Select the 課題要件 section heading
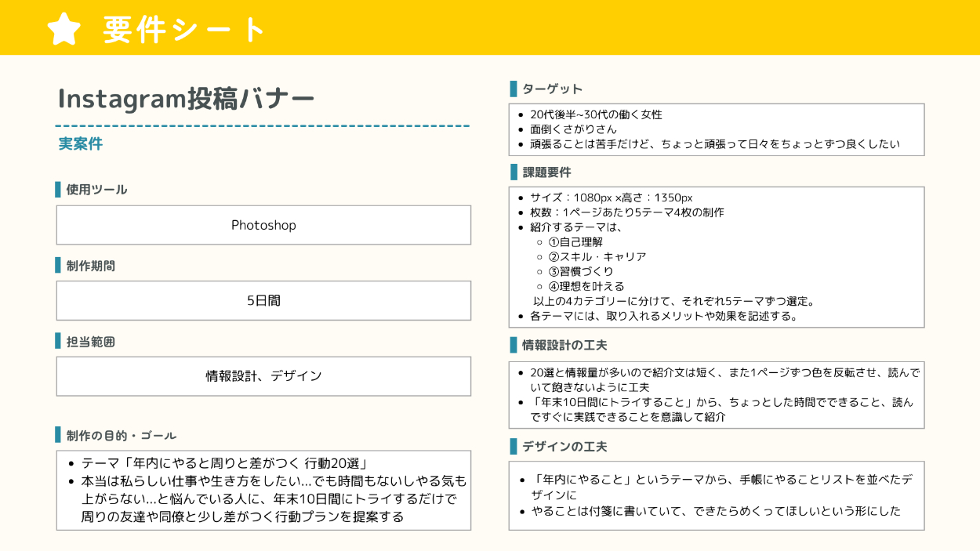980x551 pixels. coord(546,172)
